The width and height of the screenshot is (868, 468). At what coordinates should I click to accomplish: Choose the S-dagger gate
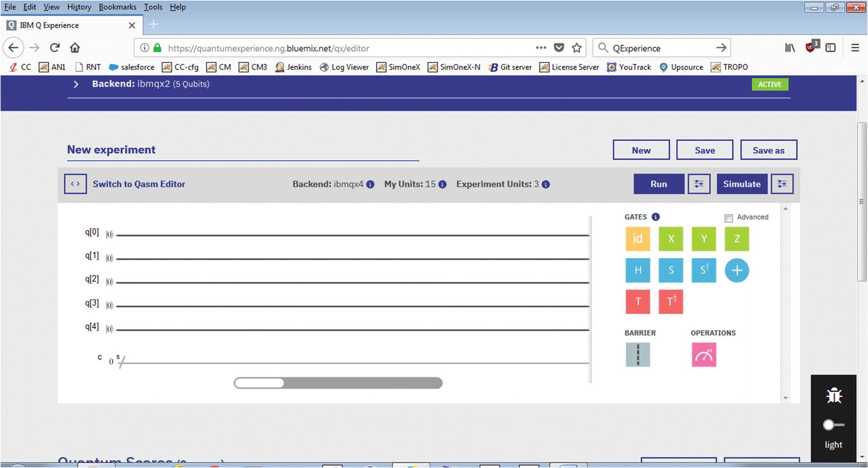coord(704,270)
